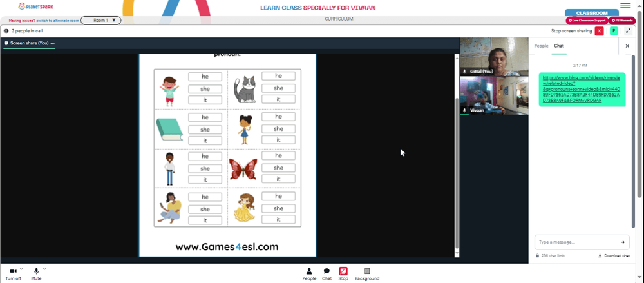Click the green book picture
The width and height of the screenshot is (644, 283).
[x=169, y=130]
